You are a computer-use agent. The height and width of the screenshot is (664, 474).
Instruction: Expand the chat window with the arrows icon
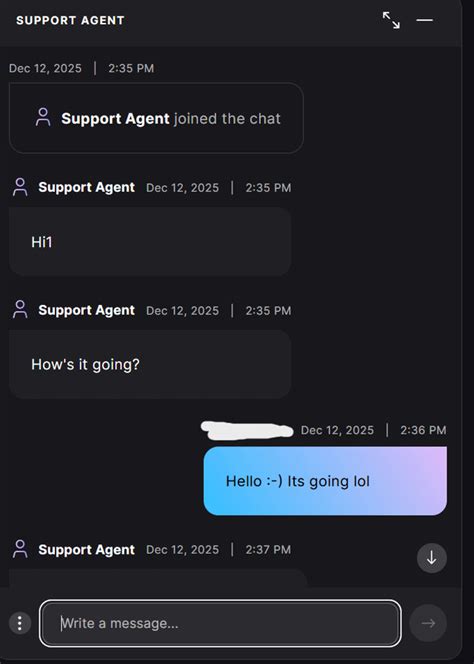pyautogui.click(x=391, y=20)
